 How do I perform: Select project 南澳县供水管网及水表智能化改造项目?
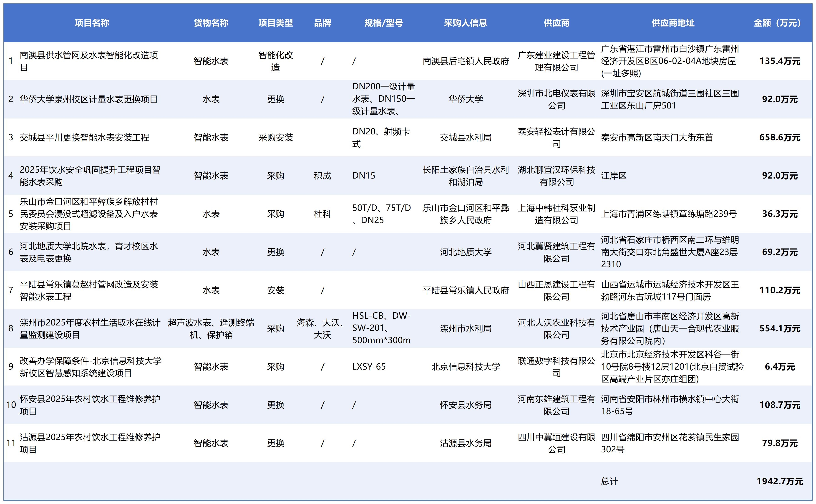pos(89,61)
